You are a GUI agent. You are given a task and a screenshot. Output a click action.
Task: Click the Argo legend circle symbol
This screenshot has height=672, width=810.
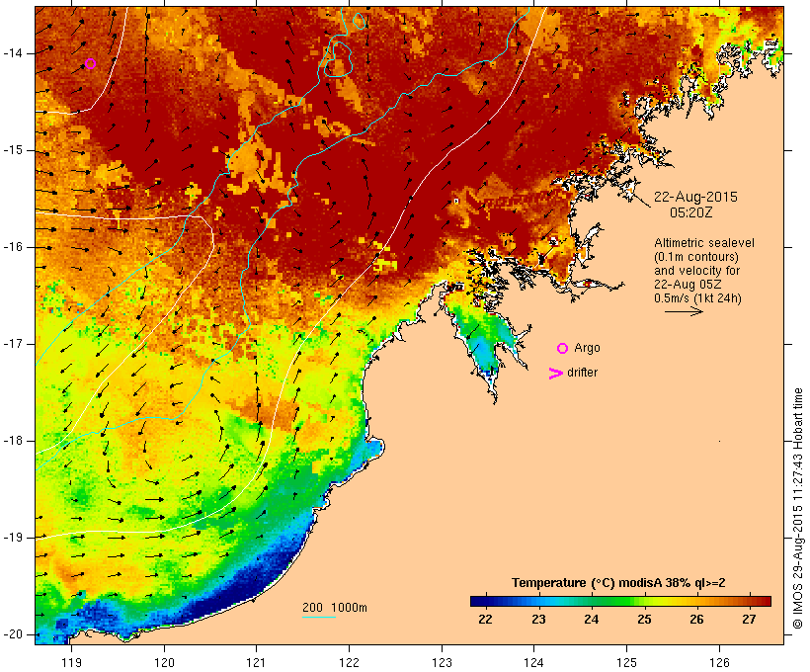563,349
